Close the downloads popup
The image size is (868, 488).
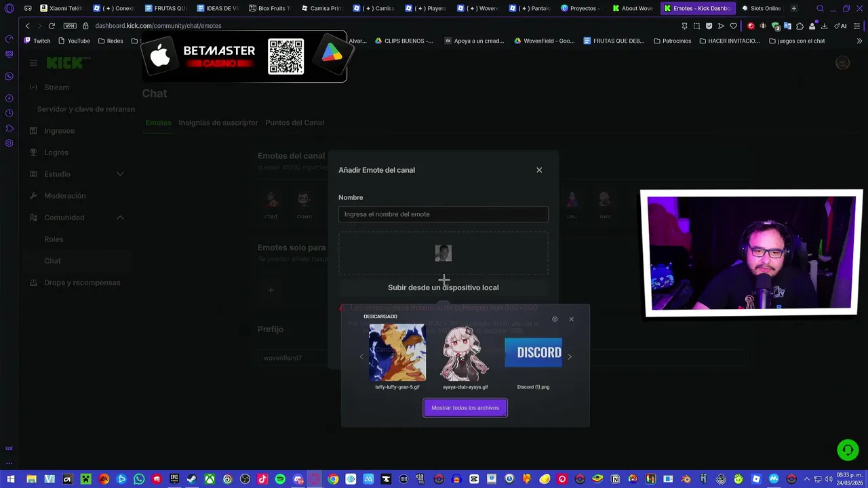[571, 319]
